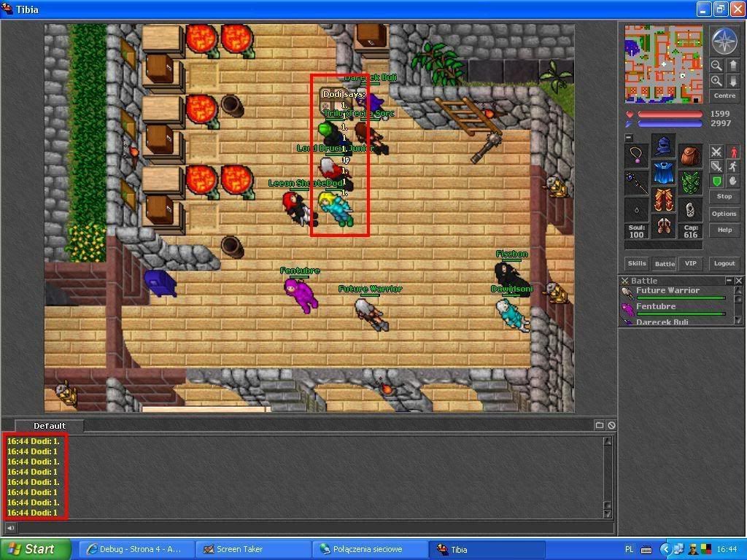Open the Options menu button
The height and width of the screenshot is (560, 747).
(724, 214)
